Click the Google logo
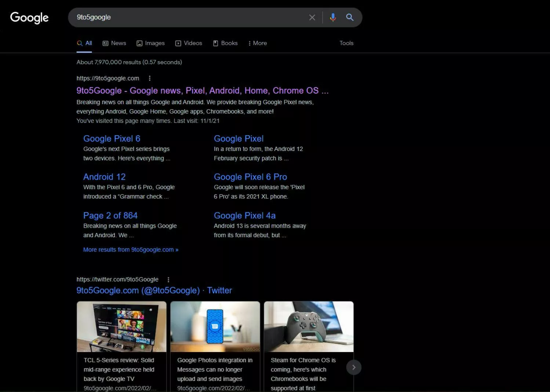The height and width of the screenshot is (392, 550). 29,17
